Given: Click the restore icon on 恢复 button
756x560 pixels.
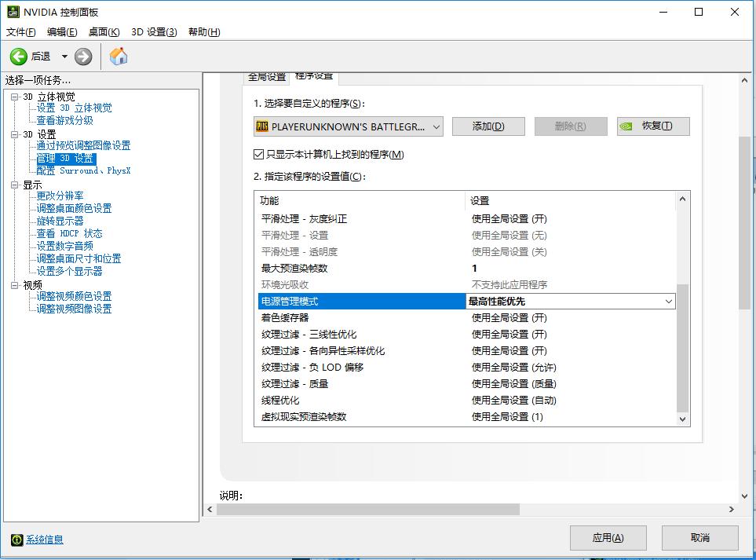Looking at the screenshot, I should pos(627,126).
